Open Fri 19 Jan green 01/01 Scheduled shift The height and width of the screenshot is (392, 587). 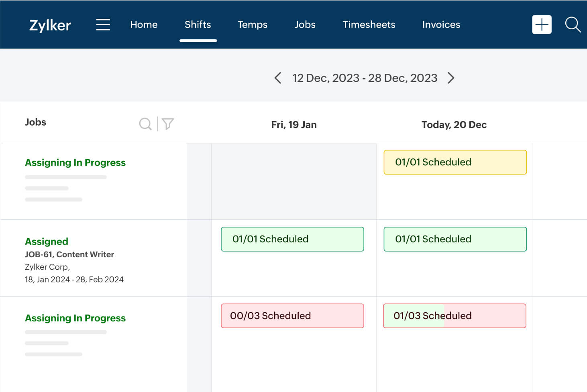tap(292, 239)
